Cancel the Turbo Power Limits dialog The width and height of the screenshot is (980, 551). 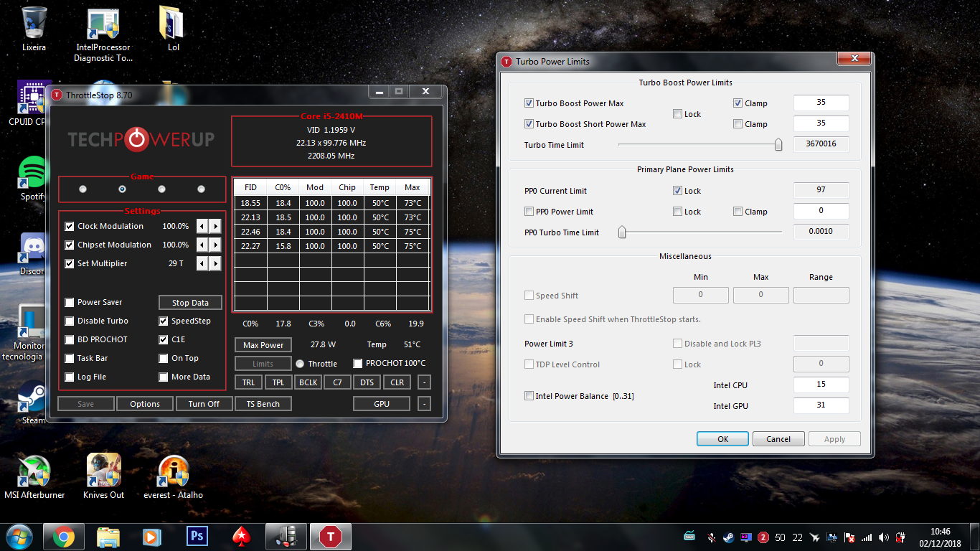(x=778, y=439)
